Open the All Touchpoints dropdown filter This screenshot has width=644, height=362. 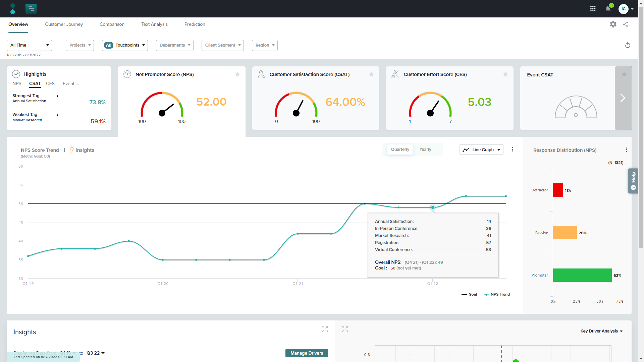[x=125, y=45]
